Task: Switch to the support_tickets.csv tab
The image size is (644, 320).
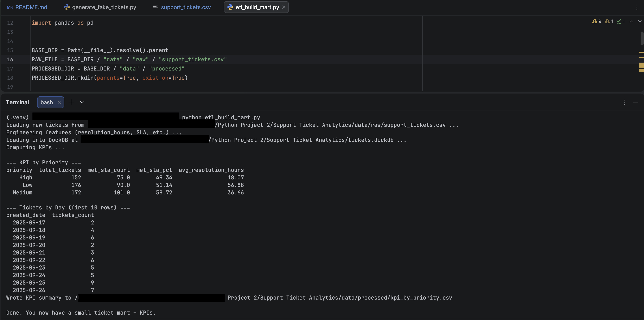Action: click(186, 7)
